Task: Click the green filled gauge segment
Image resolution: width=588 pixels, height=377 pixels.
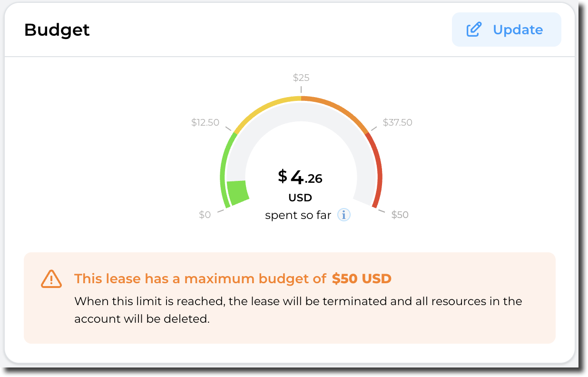Action: click(x=237, y=192)
